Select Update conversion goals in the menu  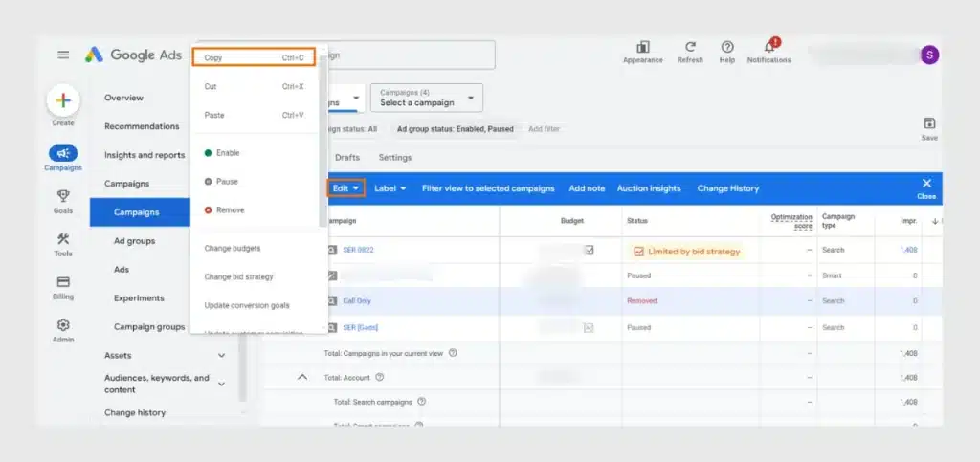(254, 305)
